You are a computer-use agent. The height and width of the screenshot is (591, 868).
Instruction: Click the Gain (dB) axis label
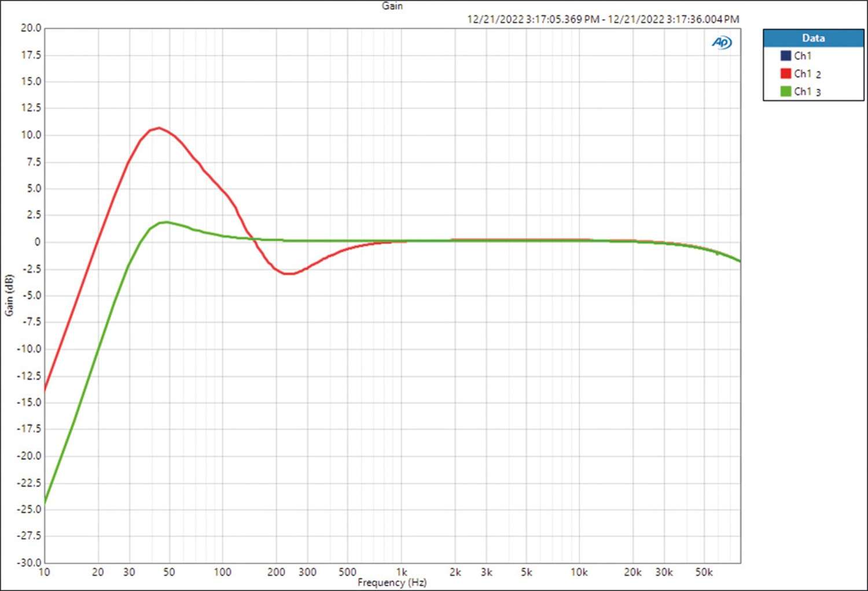click(x=9, y=295)
